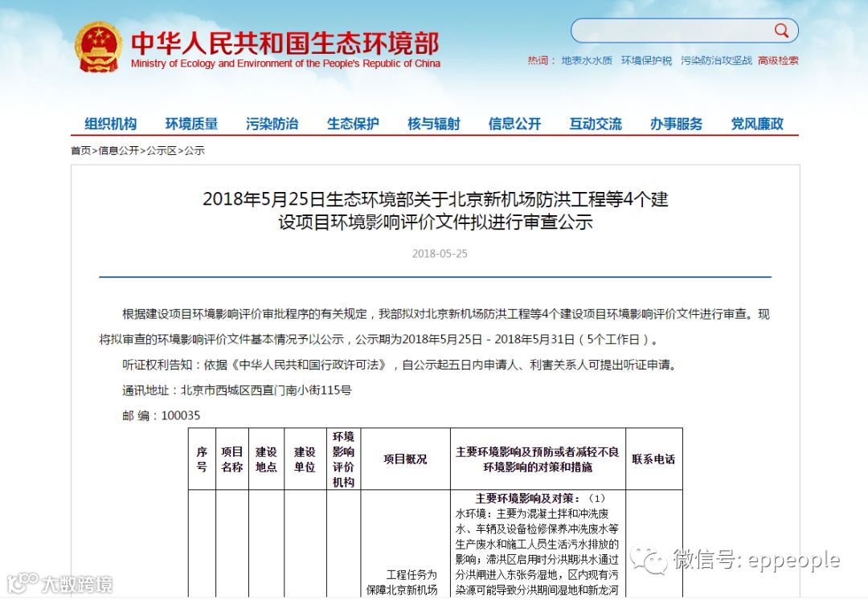Viewport: 868px width, 600px height.
Task: Click the 听证权利告知 paragraph
Action: click(x=399, y=365)
